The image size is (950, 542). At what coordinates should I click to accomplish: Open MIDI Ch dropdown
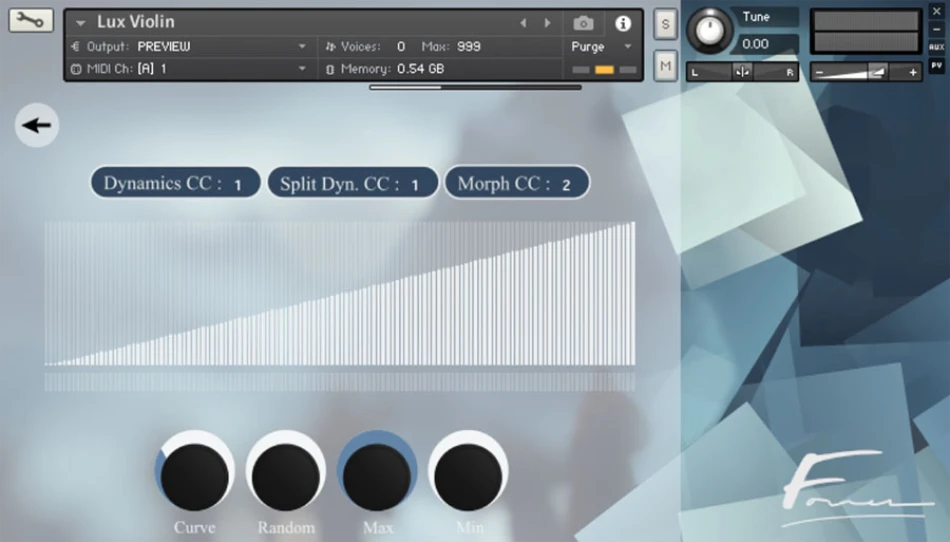(x=302, y=69)
